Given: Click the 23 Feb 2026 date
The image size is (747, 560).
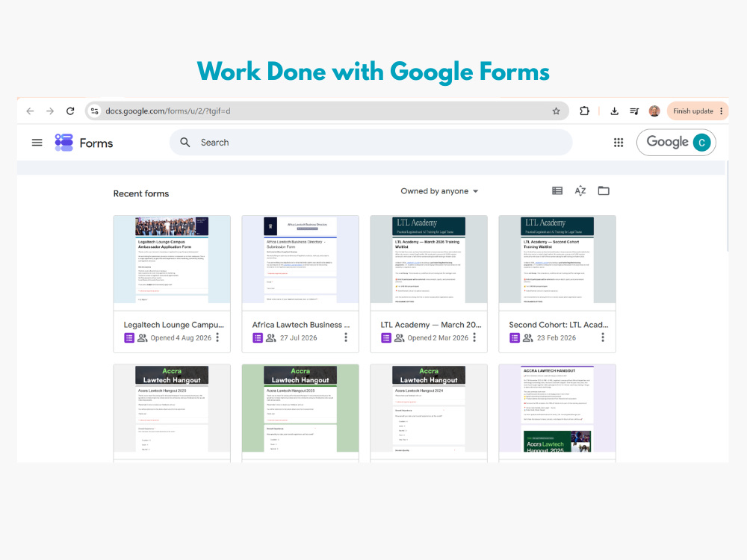Looking at the screenshot, I should point(557,337).
